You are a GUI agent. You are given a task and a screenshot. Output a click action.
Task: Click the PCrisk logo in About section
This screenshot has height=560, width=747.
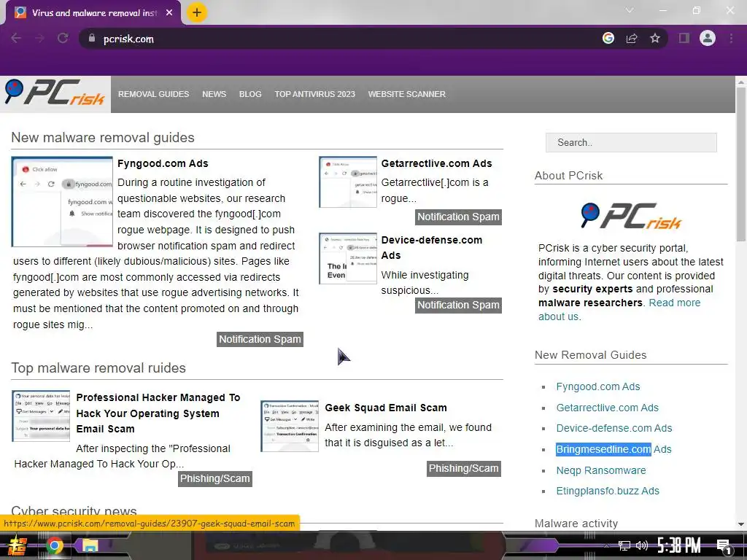631,216
